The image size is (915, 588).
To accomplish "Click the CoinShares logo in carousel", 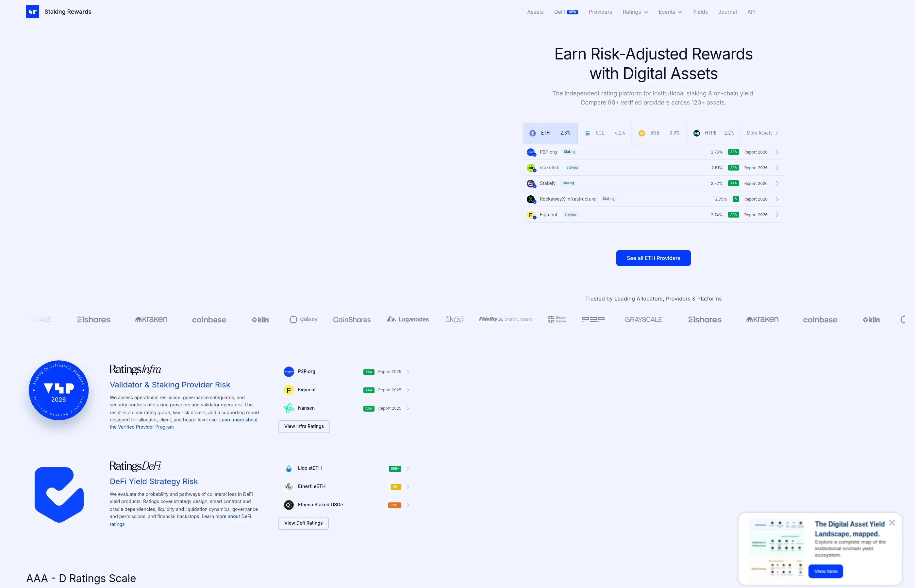I will pos(352,320).
